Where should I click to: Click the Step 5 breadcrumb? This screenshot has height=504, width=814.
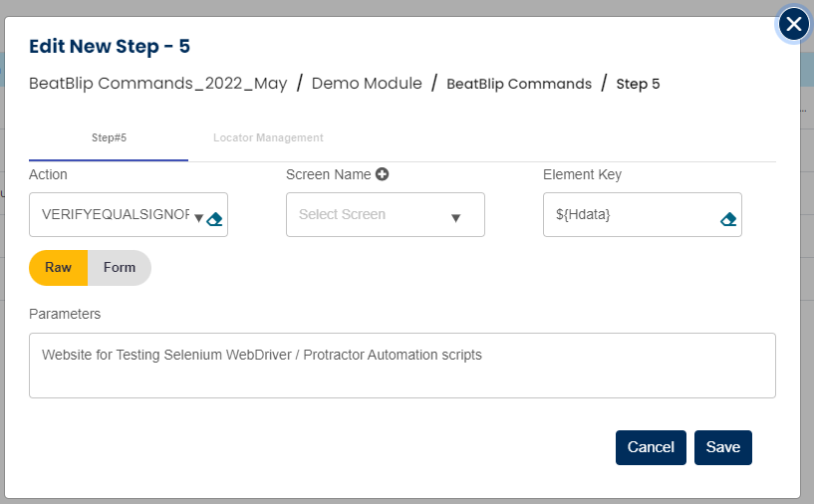click(x=638, y=84)
